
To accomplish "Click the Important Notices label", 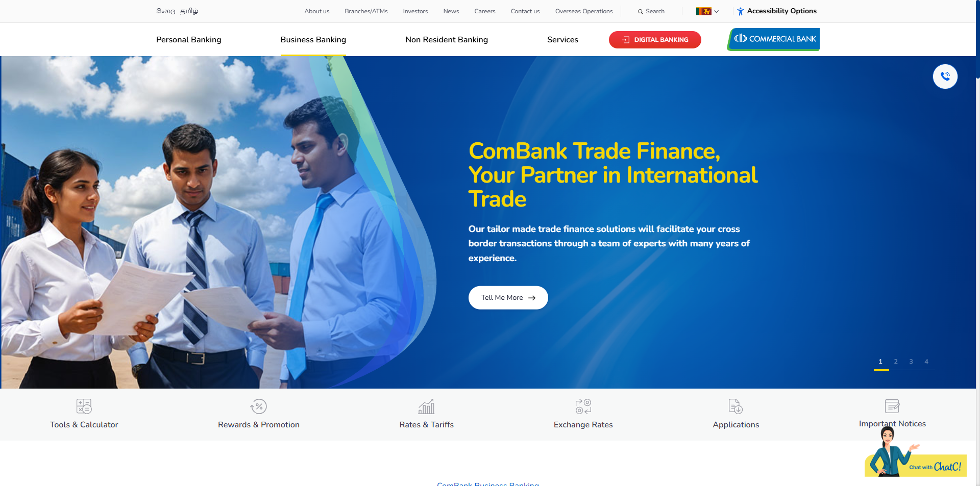I will [892, 424].
